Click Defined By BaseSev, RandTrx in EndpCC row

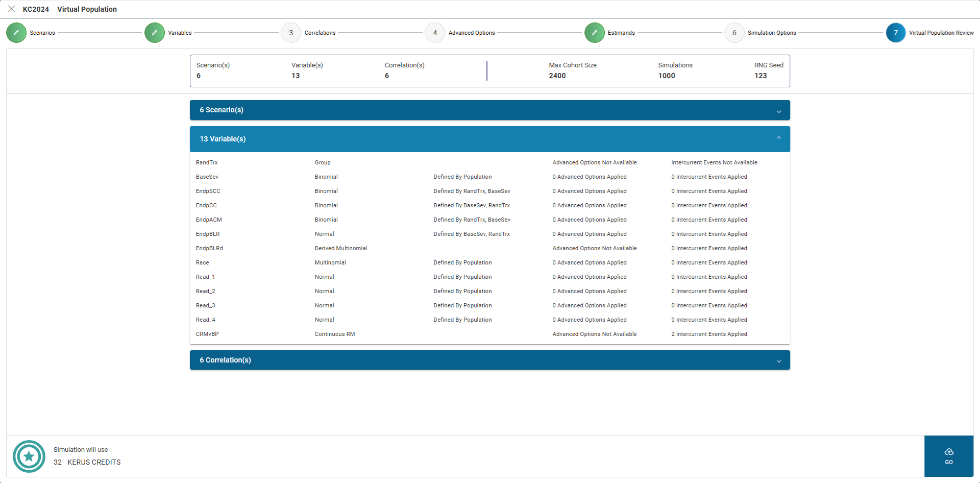[472, 205]
